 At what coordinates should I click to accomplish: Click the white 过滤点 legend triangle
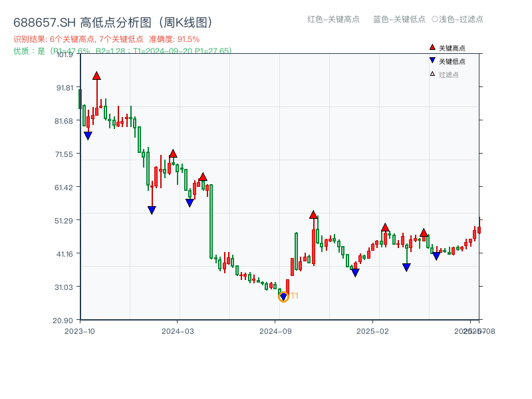tap(432, 74)
